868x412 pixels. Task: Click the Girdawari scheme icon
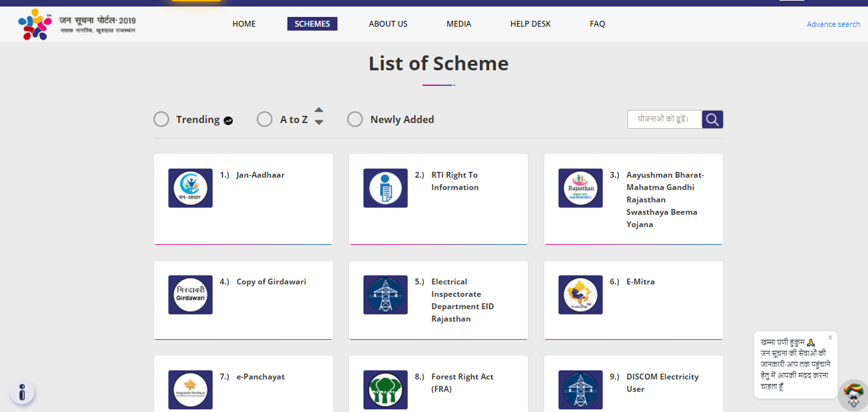point(190,295)
